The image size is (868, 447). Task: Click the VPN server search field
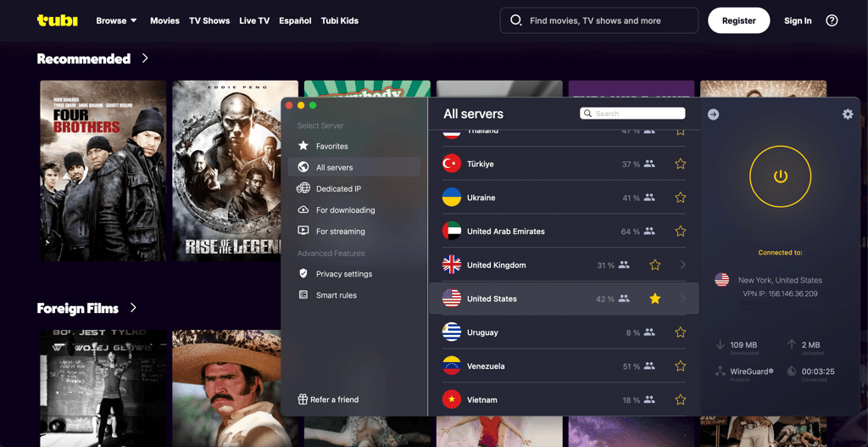(632, 114)
